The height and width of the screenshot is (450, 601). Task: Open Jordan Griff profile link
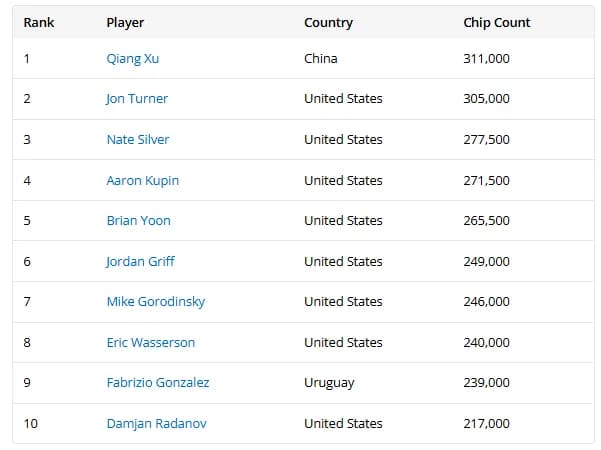click(140, 262)
